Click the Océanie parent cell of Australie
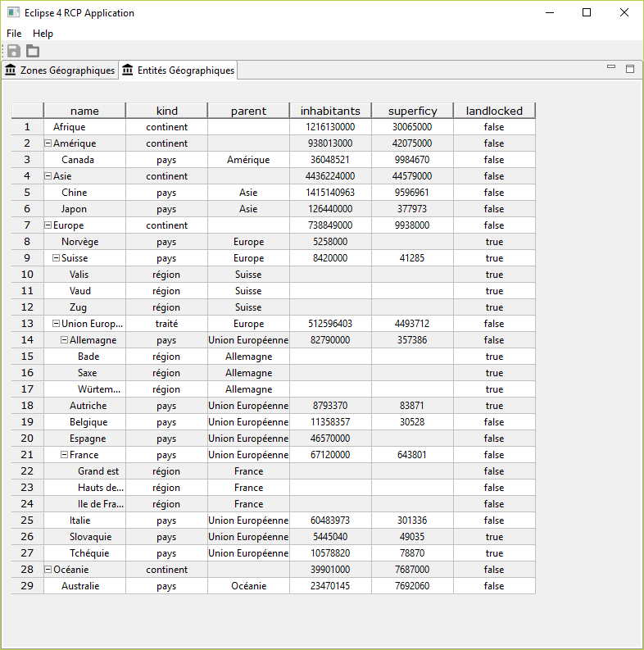 tap(248, 586)
